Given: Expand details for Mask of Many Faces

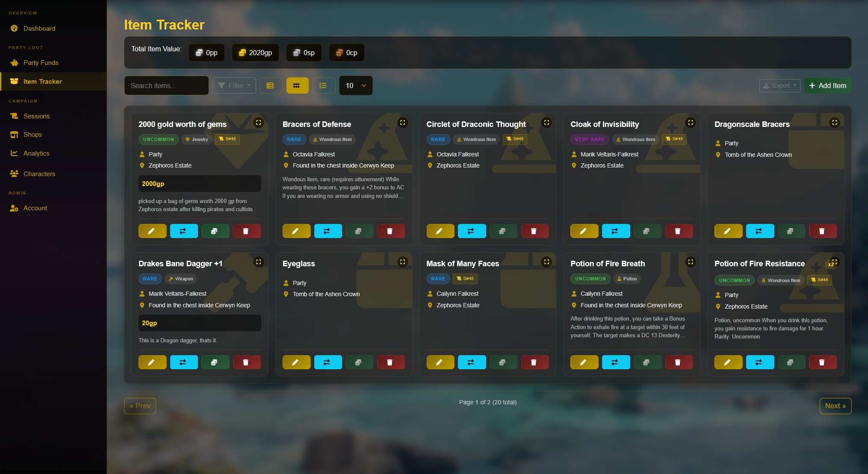Looking at the screenshot, I should click(x=546, y=262).
